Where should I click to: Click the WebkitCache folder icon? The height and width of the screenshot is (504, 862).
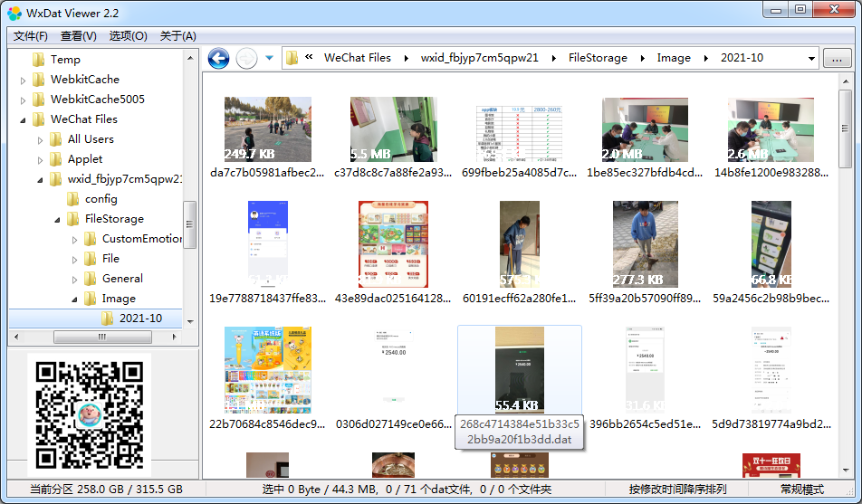click(38, 80)
